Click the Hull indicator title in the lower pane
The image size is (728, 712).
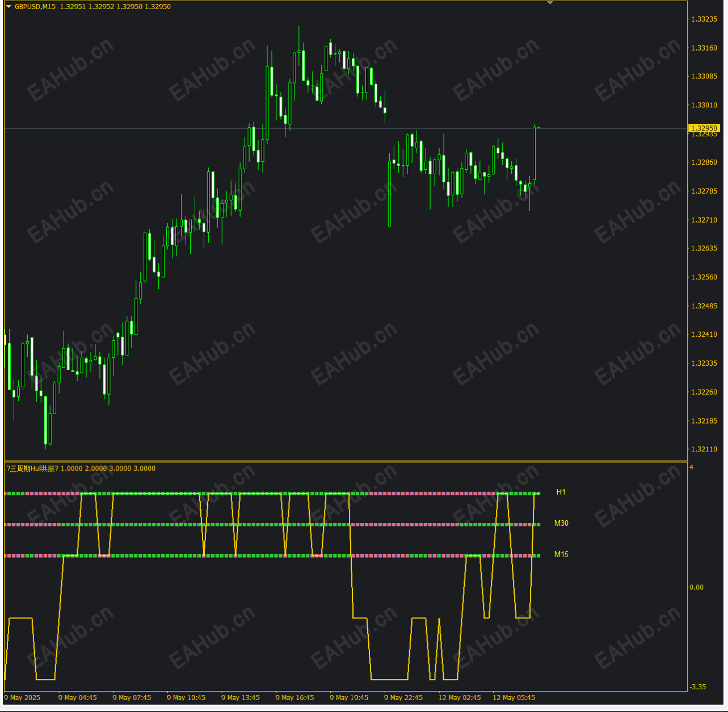[x=81, y=468]
